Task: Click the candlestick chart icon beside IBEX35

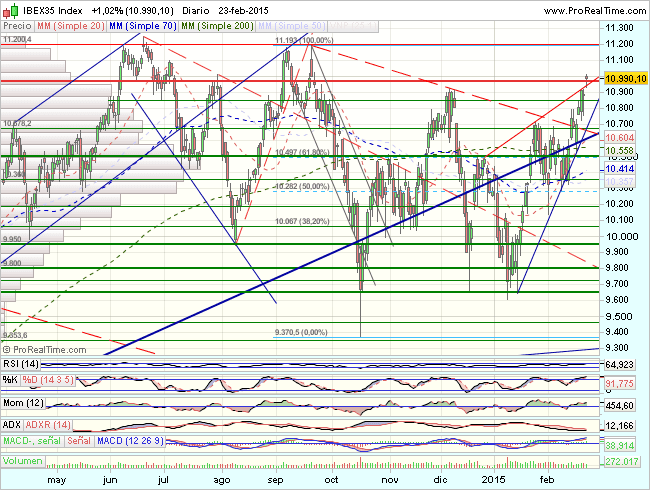Action: 11,11
